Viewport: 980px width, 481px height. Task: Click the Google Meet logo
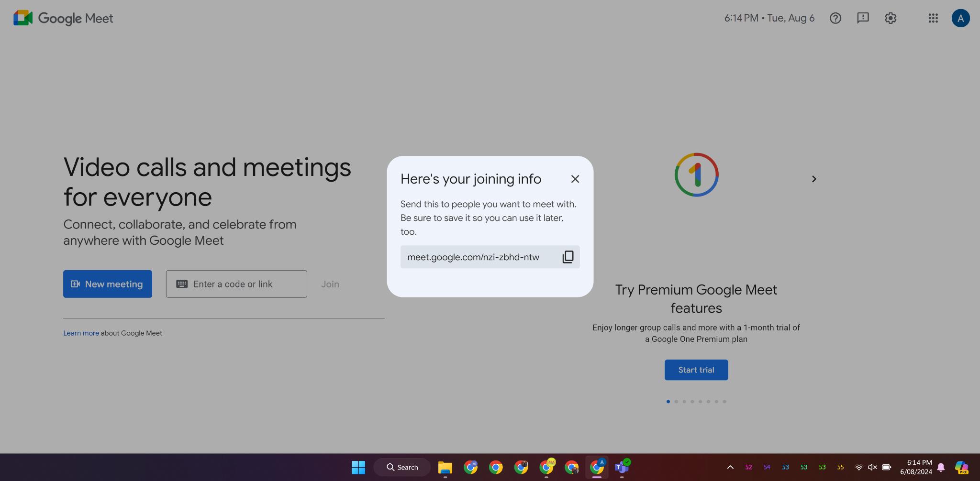(63, 18)
